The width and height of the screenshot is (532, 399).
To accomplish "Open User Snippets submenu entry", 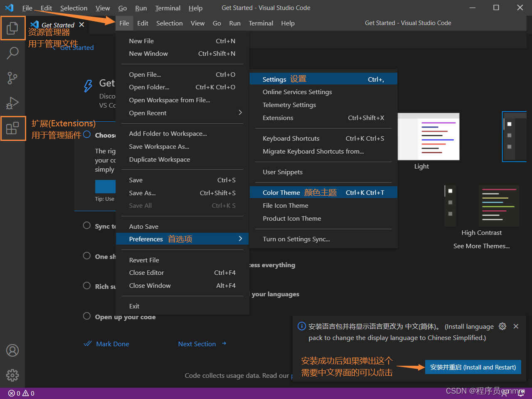I will [323, 172].
